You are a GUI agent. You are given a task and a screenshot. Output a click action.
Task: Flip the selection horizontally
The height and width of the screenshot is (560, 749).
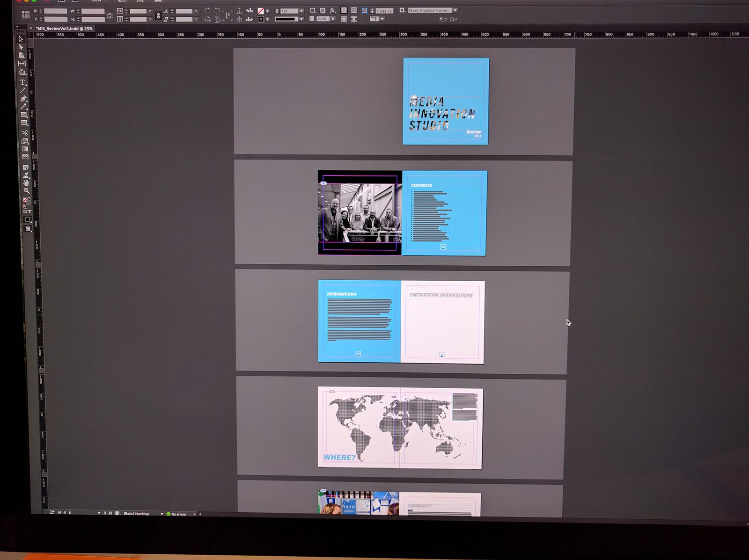tap(207, 20)
